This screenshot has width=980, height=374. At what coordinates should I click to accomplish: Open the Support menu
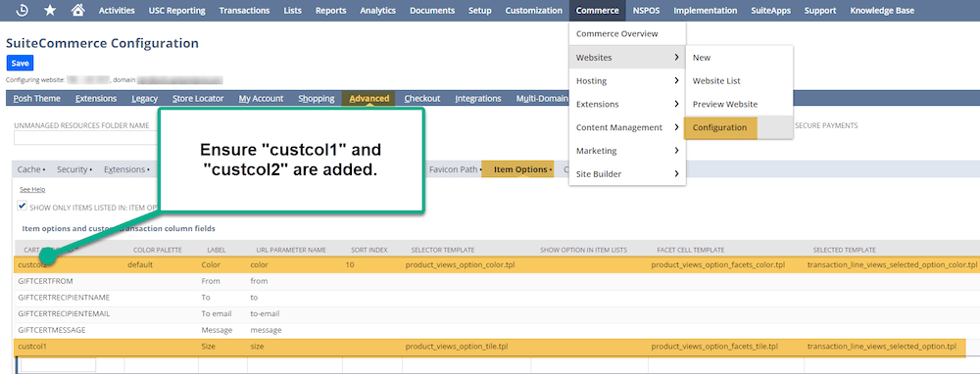pyautogui.click(x=820, y=11)
